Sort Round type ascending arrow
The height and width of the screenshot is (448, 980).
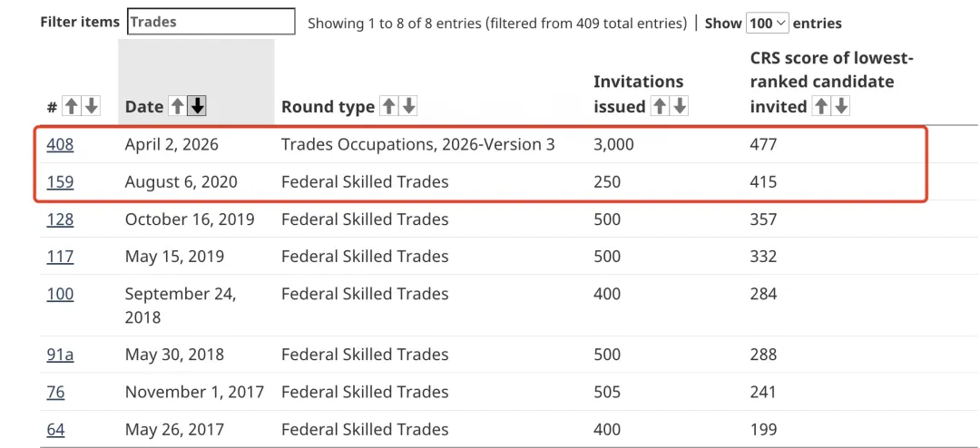389,107
